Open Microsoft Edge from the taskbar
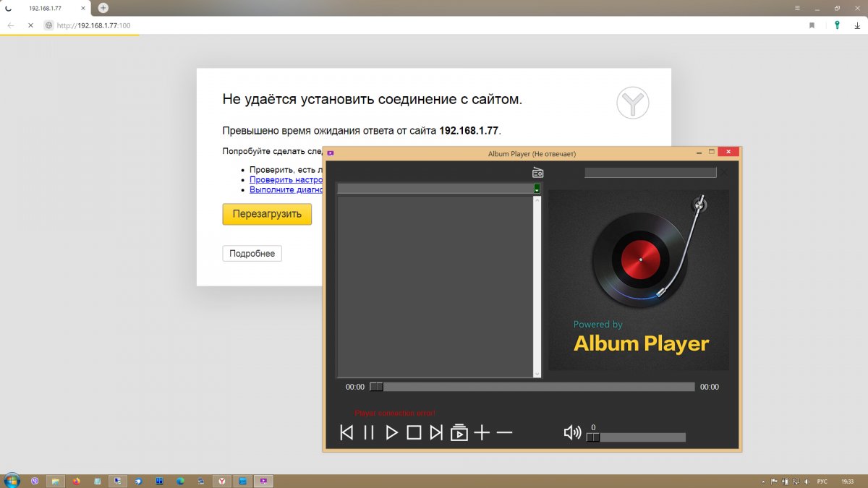Screen dimensions: 868x488 [180, 481]
